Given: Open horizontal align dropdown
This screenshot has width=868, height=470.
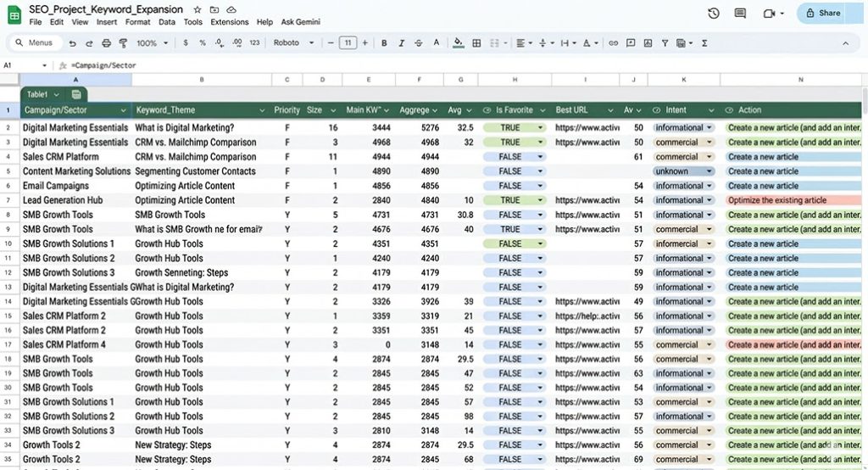Looking at the screenshot, I should (524, 42).
